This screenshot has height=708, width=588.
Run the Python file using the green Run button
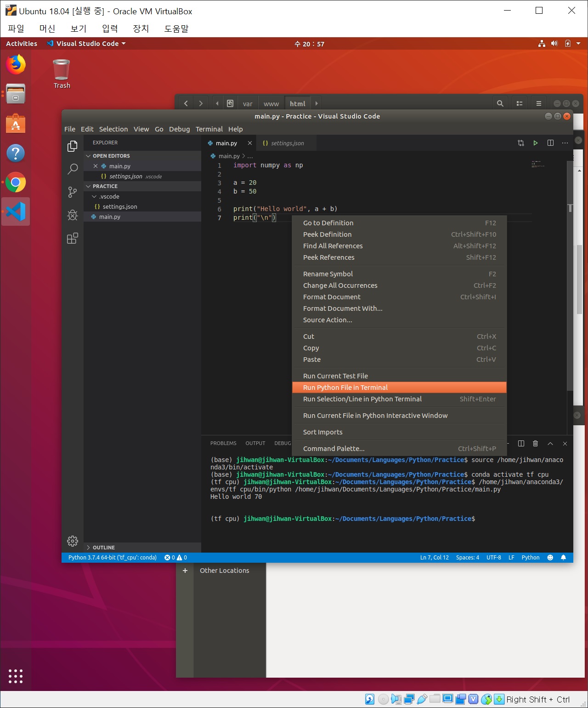[x=535, y=143]
